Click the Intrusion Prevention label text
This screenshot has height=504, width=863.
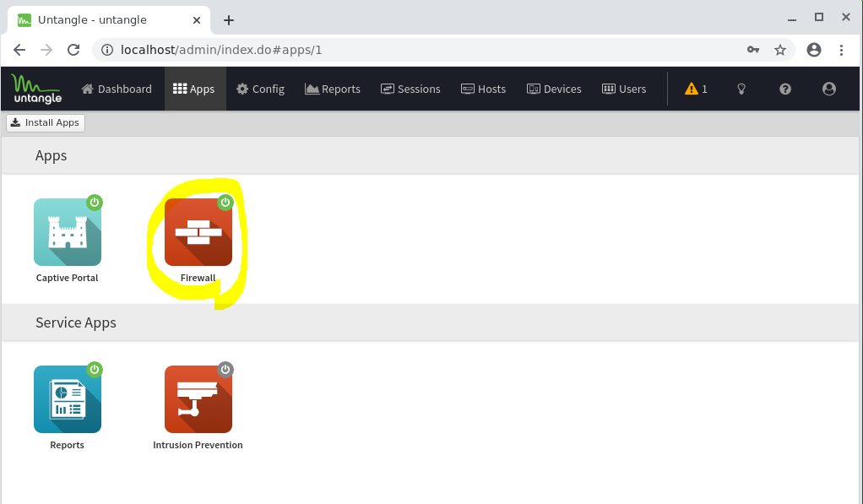coord(198,445)
